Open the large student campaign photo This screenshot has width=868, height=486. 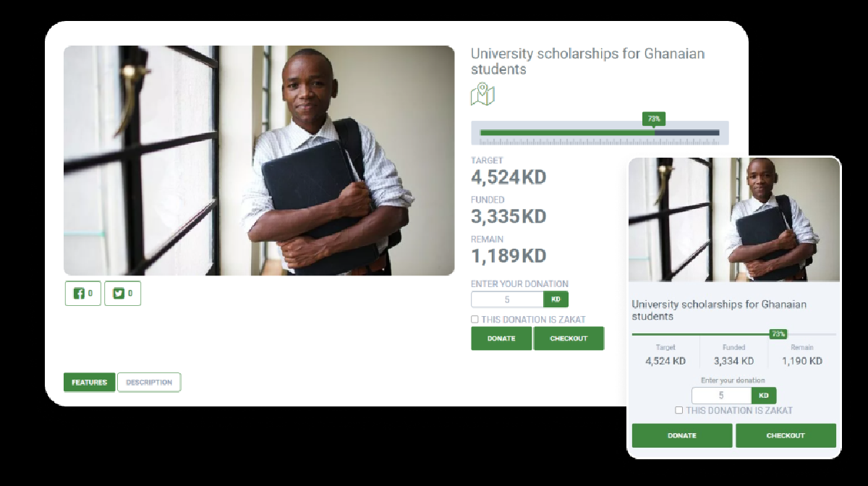259,161
